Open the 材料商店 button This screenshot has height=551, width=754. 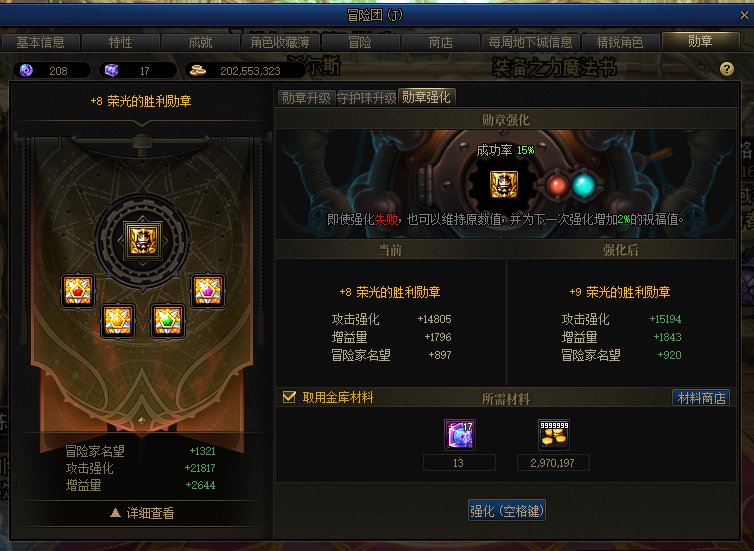[x=701, y=398]
